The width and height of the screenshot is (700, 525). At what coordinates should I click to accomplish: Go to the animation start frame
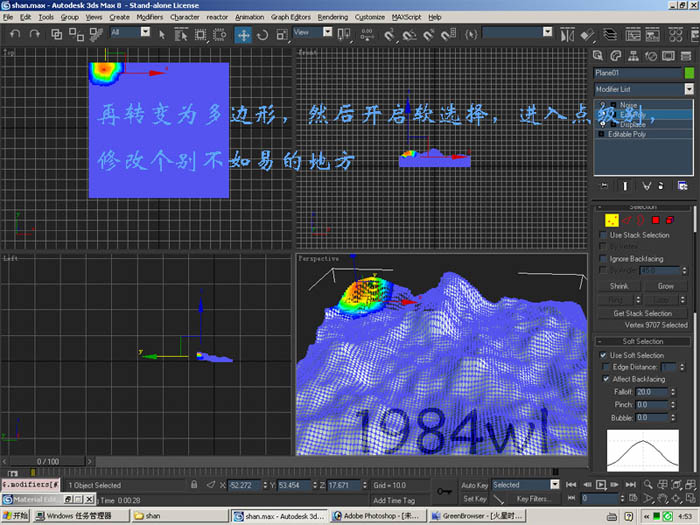571,484
